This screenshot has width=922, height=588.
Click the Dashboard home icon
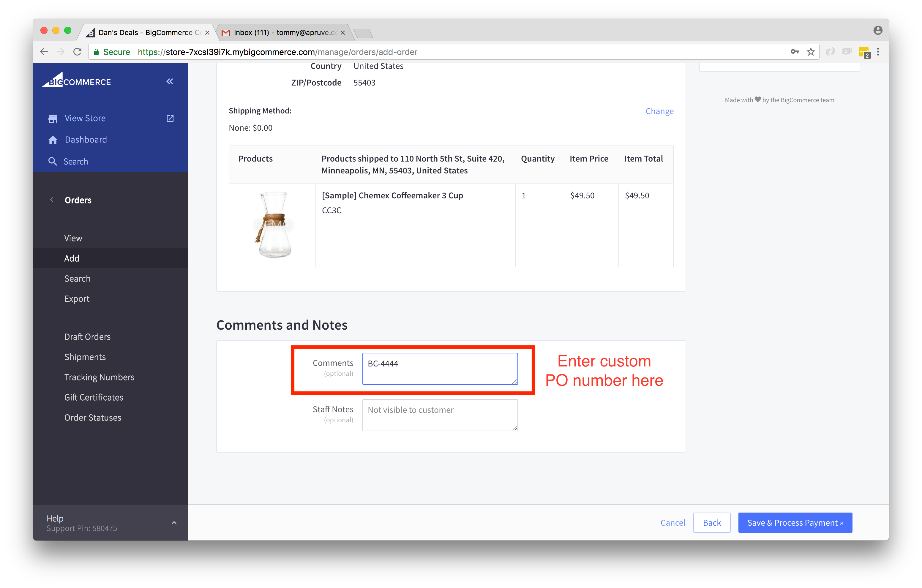[53, 140]
